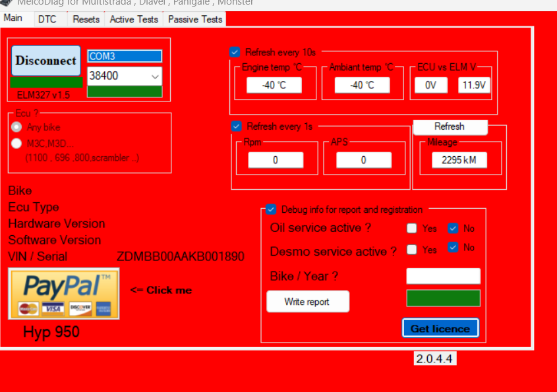Check Yes for Oil service active
The image size is (557, 392).
(x=412, y=229)
